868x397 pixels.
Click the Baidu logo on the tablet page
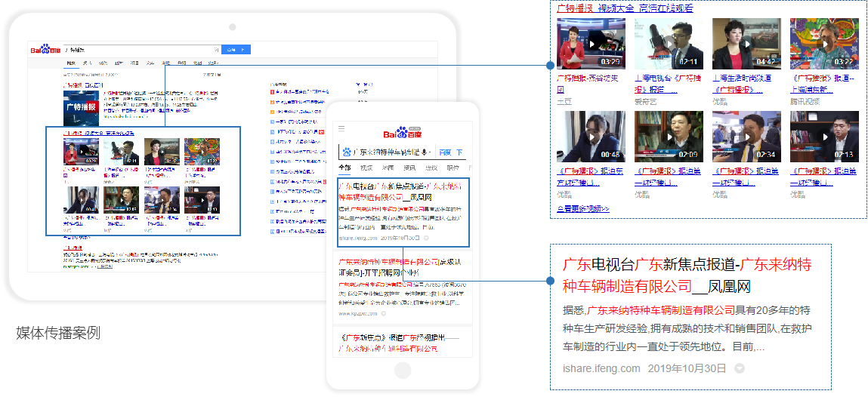click(x=45, y=50)
